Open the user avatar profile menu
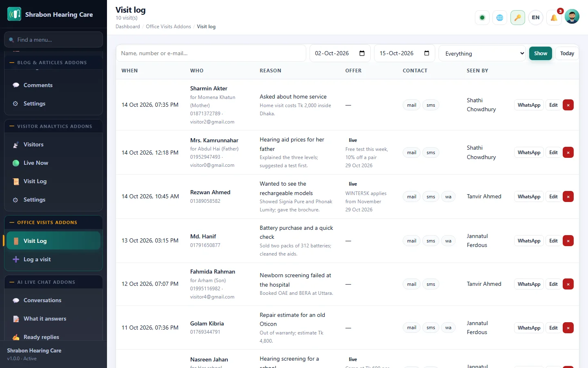The height and width of the screenshot is (368, 588). [572, 17]
